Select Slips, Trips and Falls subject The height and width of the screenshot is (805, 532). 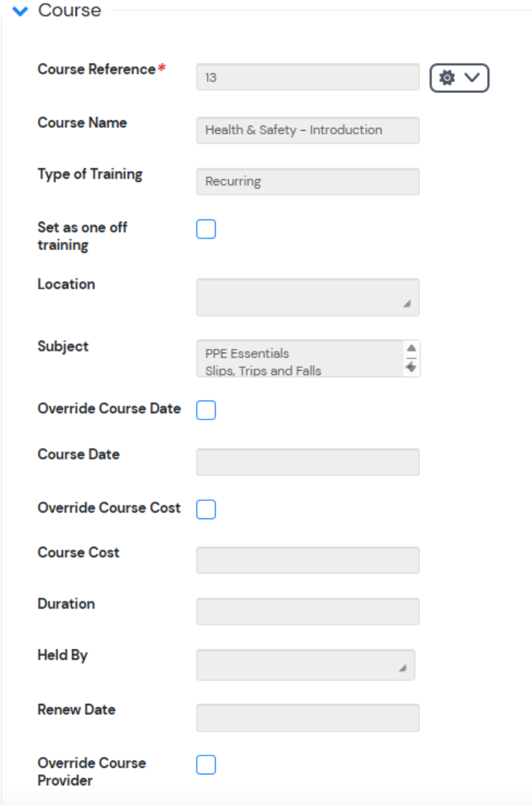click(x=263, y=371)
